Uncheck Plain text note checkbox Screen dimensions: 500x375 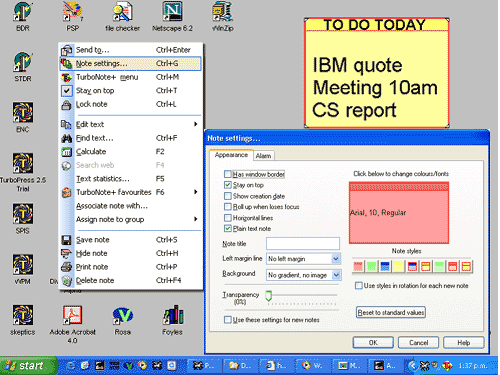click(x=228, y=228)
